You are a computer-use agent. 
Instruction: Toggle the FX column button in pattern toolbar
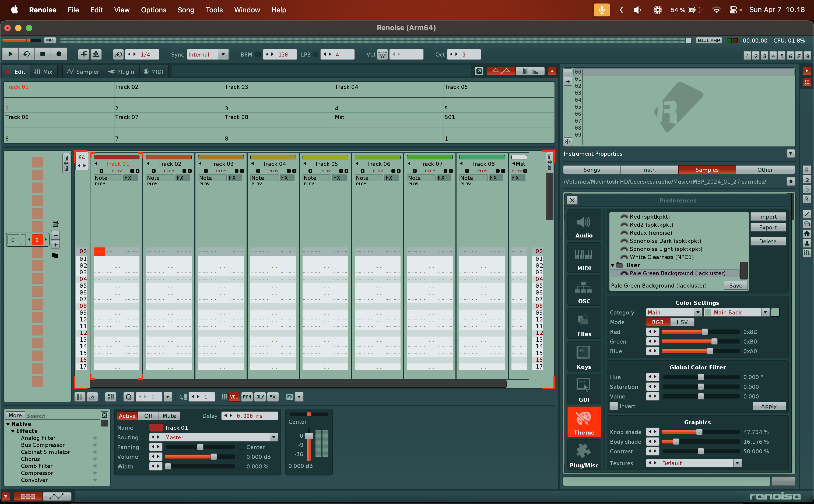(273, 397)
